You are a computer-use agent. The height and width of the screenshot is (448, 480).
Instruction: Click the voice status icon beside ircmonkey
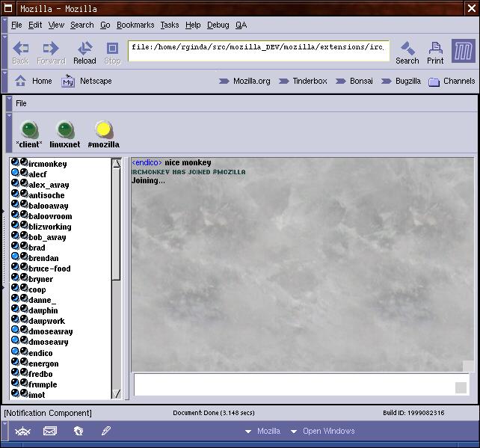pyautogui.click(x=24, y=162)
